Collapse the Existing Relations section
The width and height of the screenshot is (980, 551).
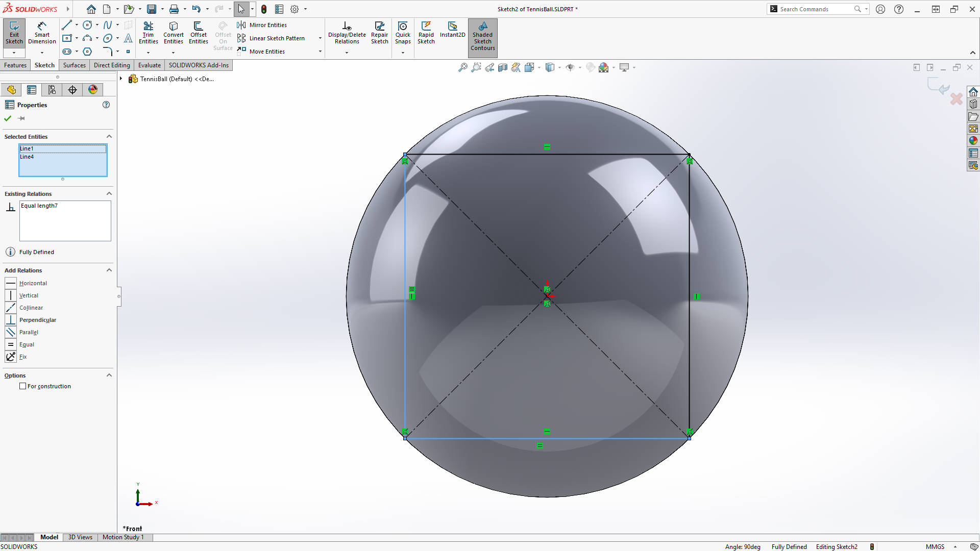[109, 193]
